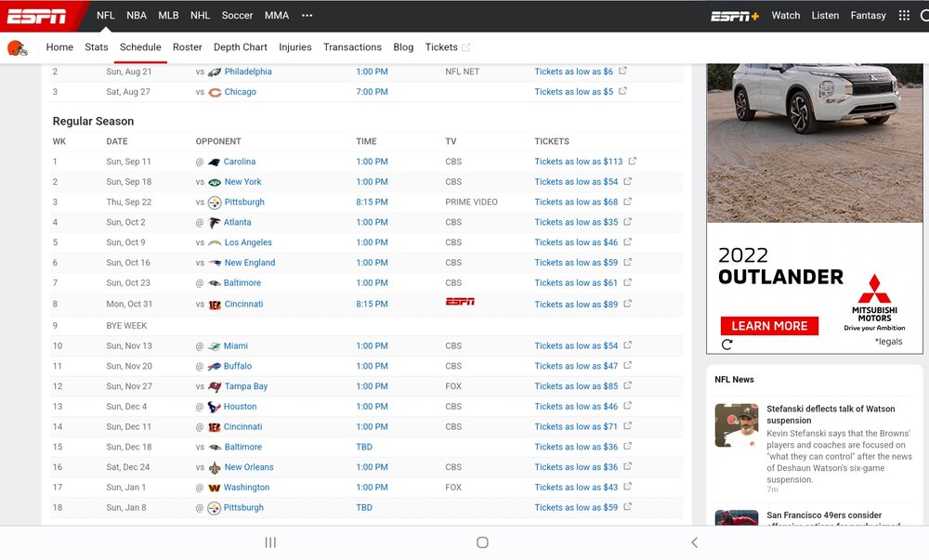929x560 pixels.
Task: Expand the three-dots more sports menu
Action: pyautogui.click(x=307, y=16)
